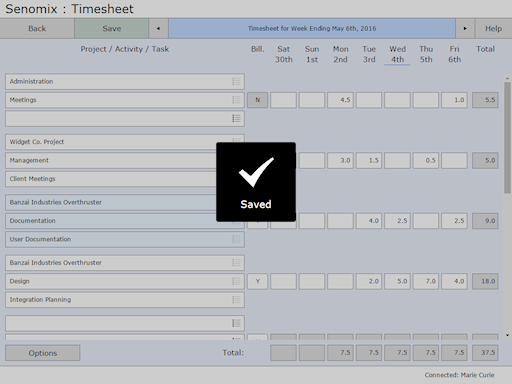This screenshot has height=384, width=512.
Task: Click Management row total 5.0
Action: tap(485, 161)
